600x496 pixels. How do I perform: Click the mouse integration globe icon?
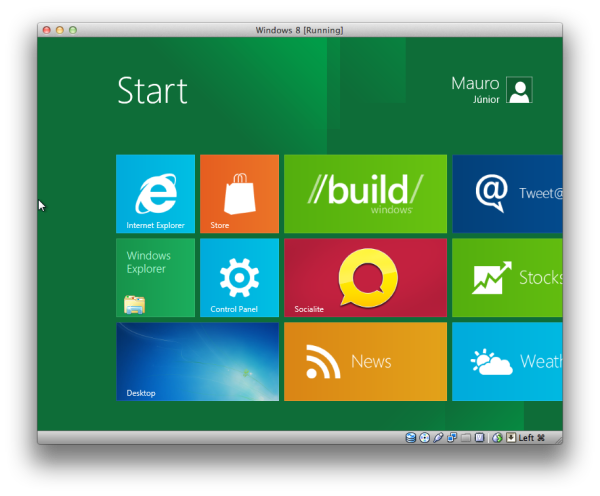(497, 437)
